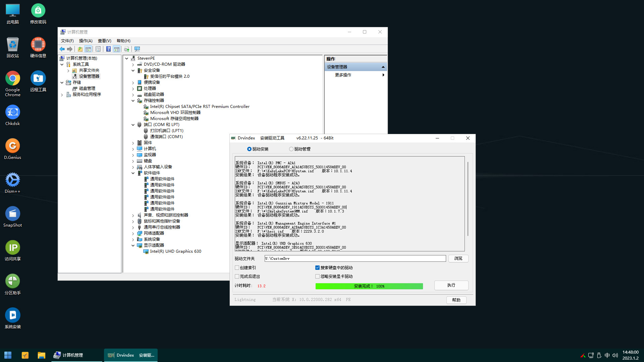Launch Dism++ from the desktop

pos(13,183)
